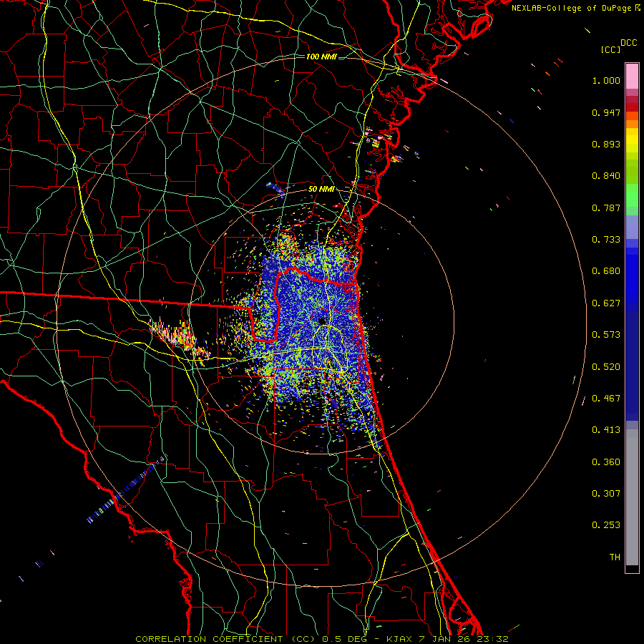
Task: Click the "0.680" legend value
Action: coord(606,271)
